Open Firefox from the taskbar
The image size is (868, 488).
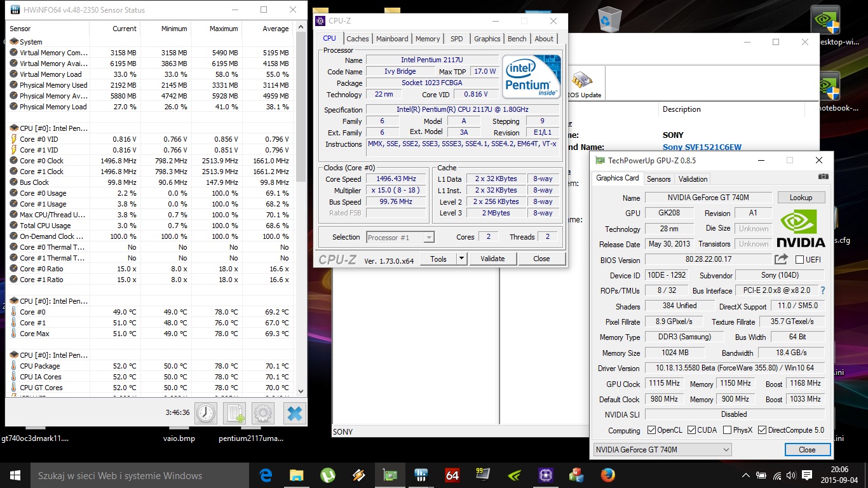(x=608, y=475)
